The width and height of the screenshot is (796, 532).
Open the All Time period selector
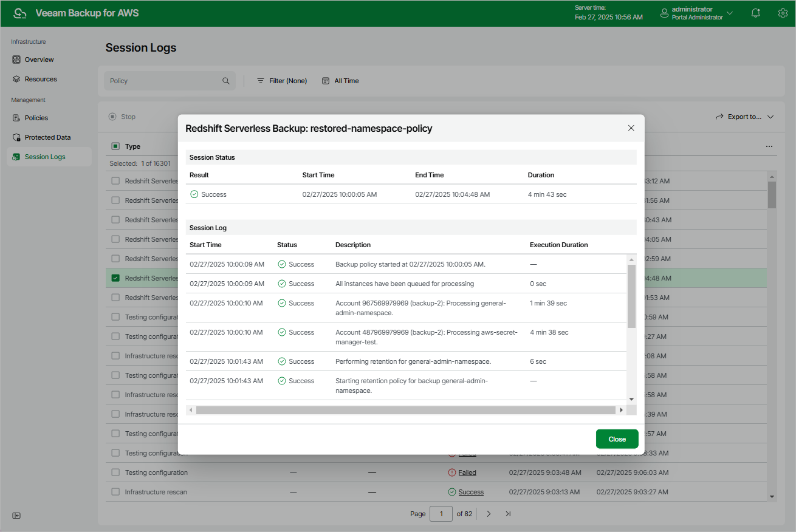click(340, 81)
